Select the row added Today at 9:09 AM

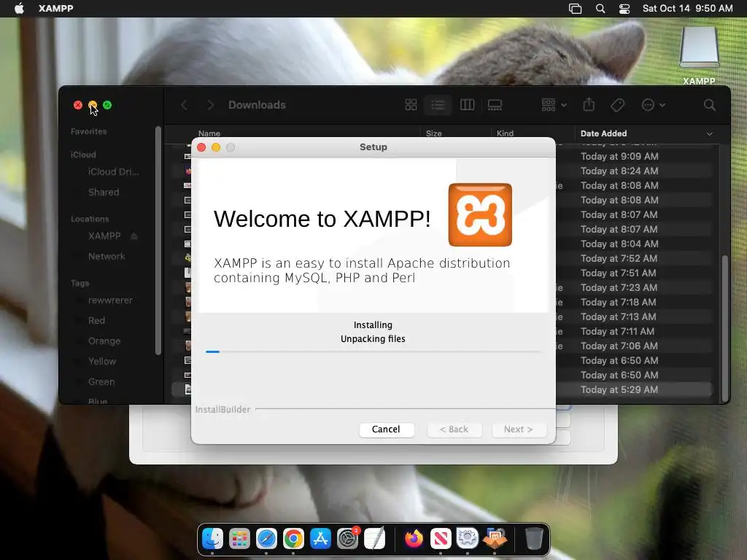[x=619, y=156]
